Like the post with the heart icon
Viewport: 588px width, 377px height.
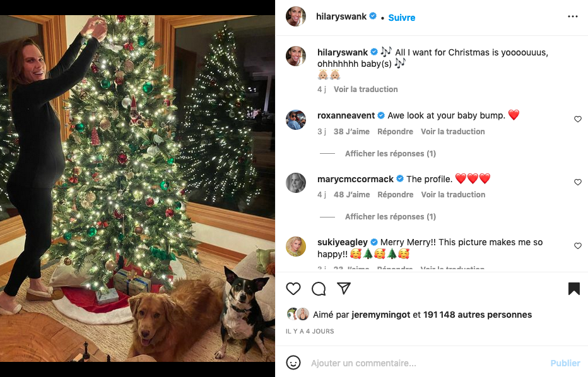click(x=293, y=289)
